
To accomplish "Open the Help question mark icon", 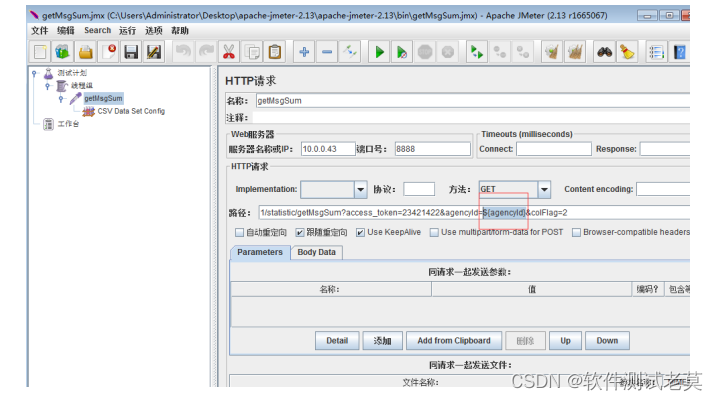I will click(680, 52).
